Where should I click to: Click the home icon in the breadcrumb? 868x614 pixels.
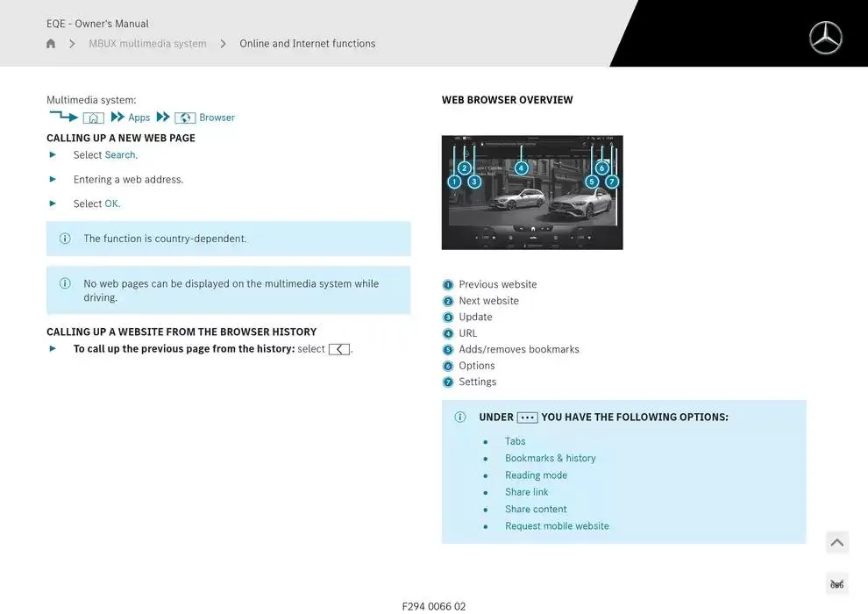(51, 44)
